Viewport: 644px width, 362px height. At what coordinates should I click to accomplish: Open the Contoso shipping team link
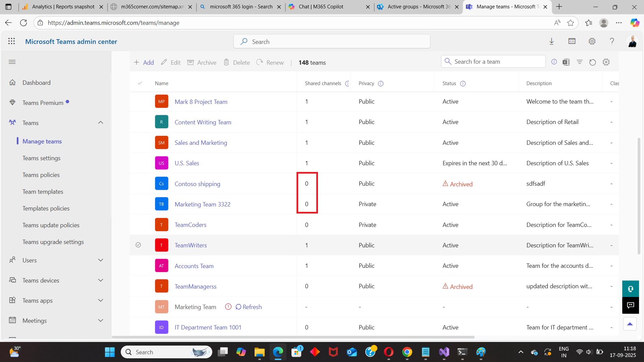pyautogui.click(x=197, y=184)
